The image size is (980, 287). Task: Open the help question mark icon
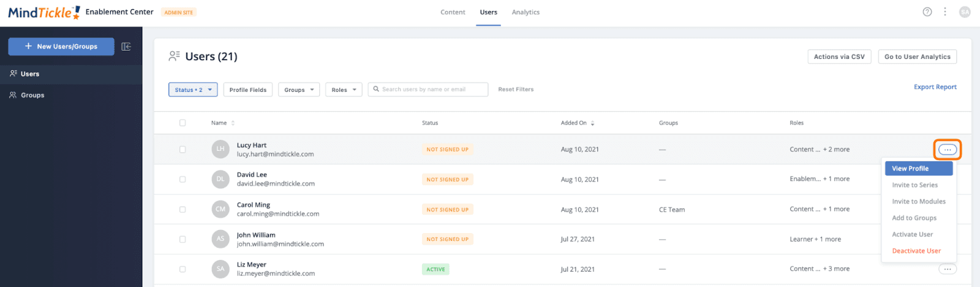click(x=927, y=12)
